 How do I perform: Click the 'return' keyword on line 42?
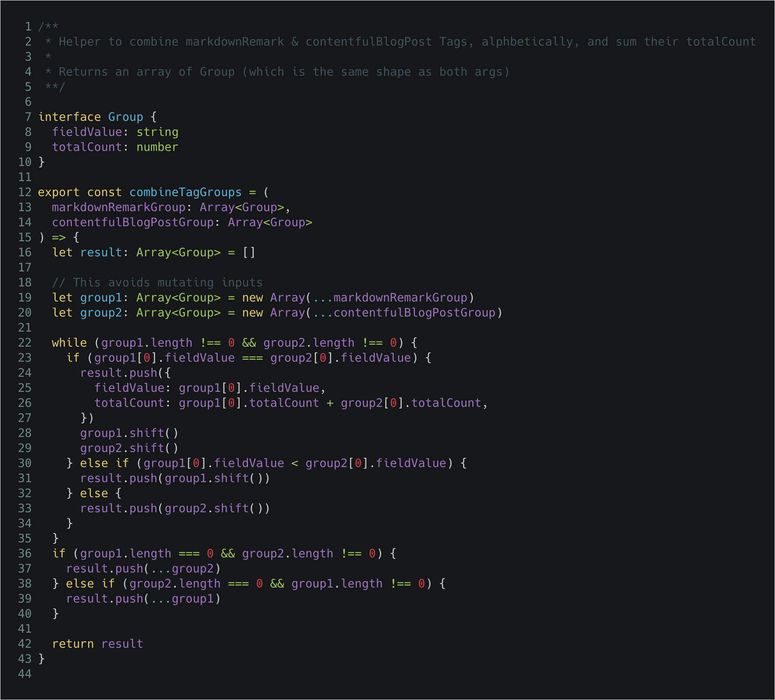(73, 644)
